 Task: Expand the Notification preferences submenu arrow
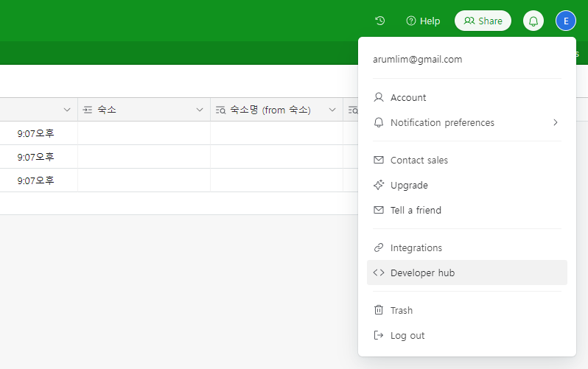[556, 122]
